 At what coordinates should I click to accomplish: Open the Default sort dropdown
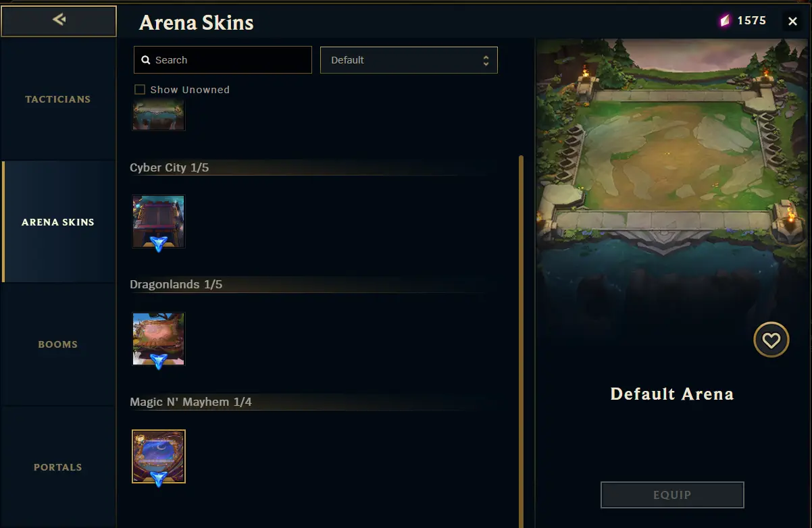409,60
